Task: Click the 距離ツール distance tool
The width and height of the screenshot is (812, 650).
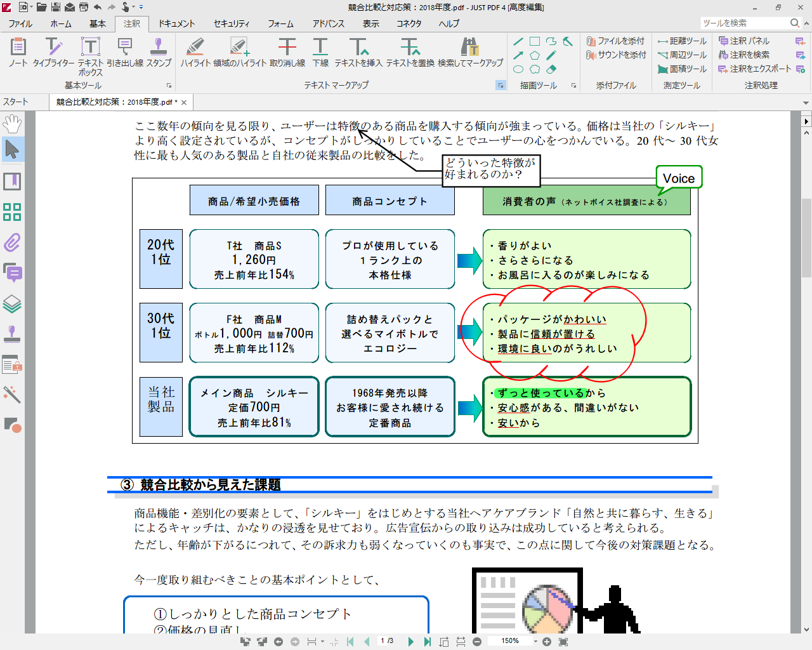Action: click(682, 41)
